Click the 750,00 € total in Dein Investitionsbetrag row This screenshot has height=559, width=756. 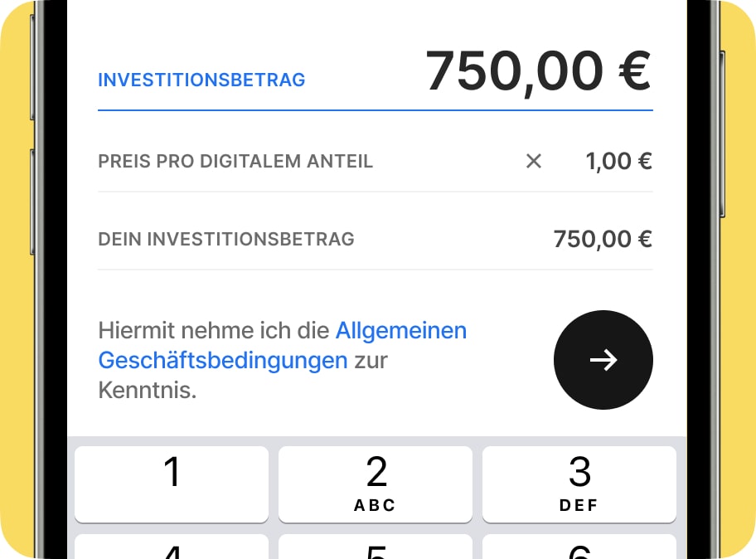603,239
